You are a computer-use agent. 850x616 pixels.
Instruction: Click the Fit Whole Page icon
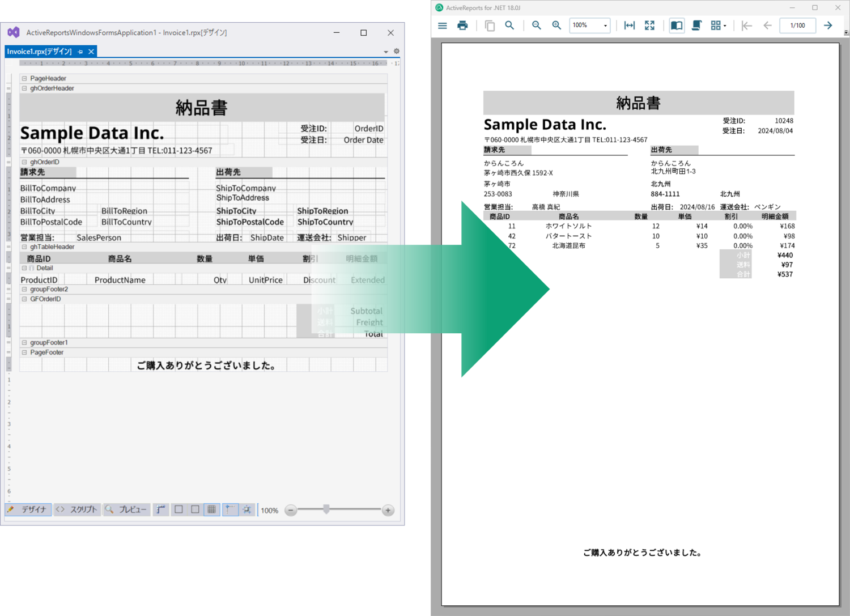coord(649,26)
